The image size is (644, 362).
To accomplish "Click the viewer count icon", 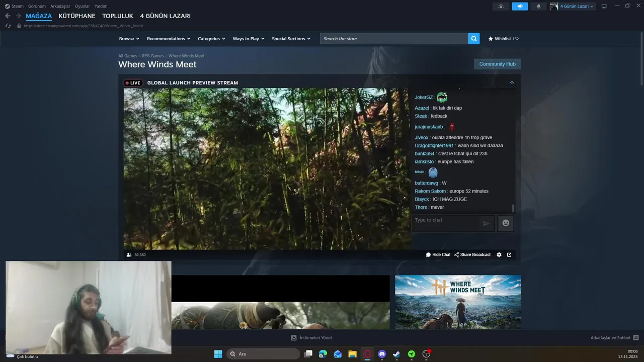I will [x=129, y=255].
